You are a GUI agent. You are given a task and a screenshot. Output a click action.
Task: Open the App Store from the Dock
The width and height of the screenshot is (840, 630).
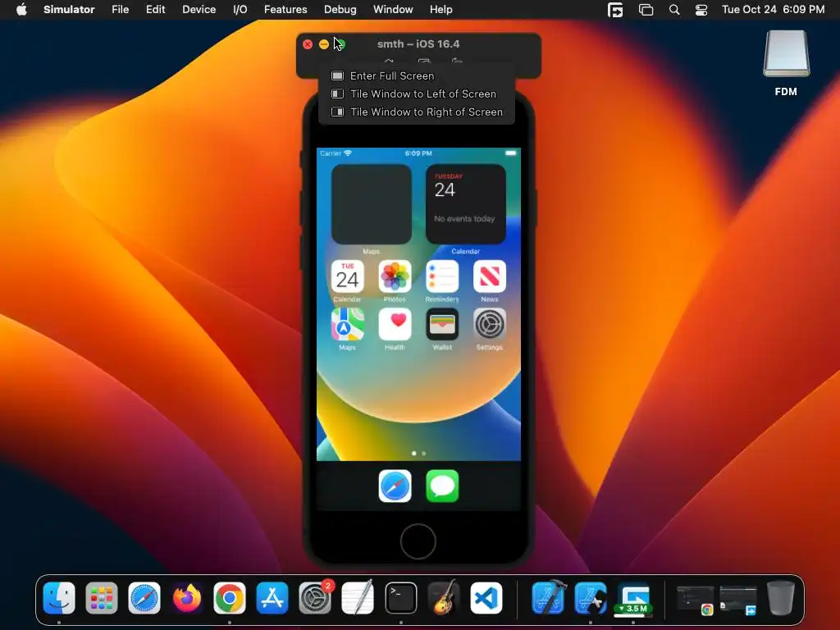coord(272,598)
